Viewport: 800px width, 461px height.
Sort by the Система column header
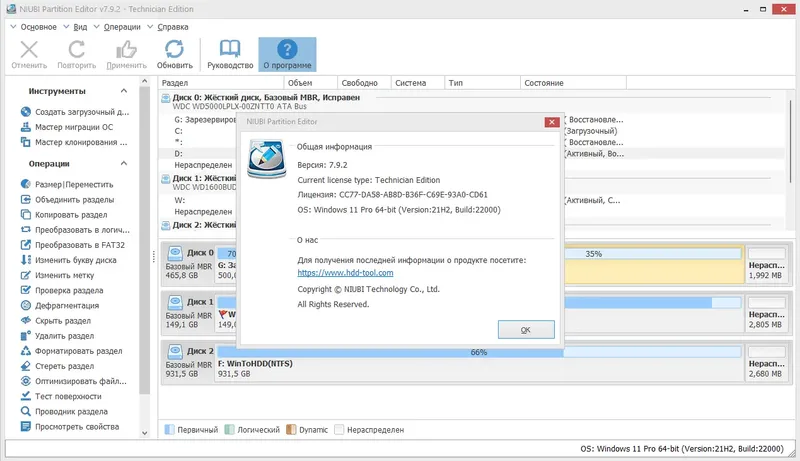(x=417, y=83)
